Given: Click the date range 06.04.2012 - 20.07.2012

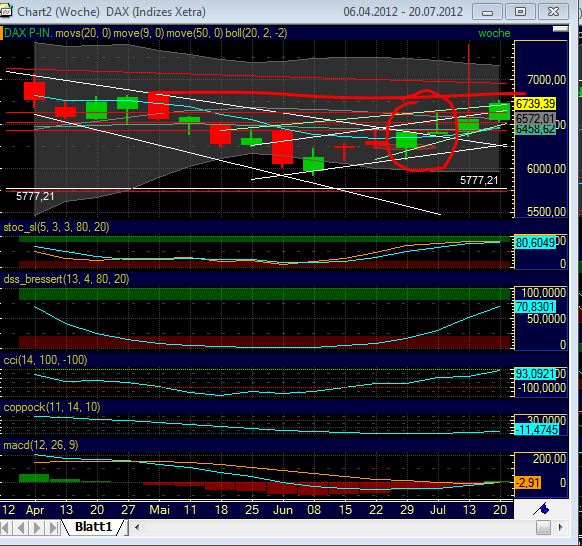Looking at the screenshot, I should tap(403, 12).
